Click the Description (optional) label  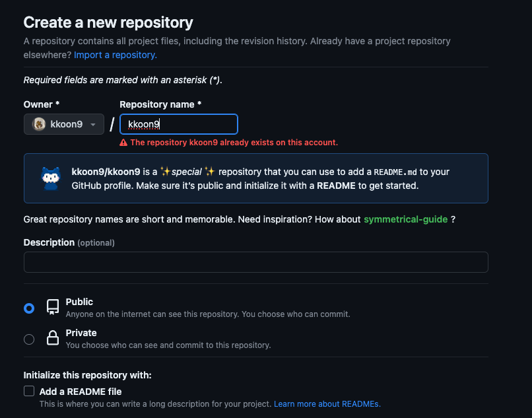pyautogui.click(x=69, y=242)
